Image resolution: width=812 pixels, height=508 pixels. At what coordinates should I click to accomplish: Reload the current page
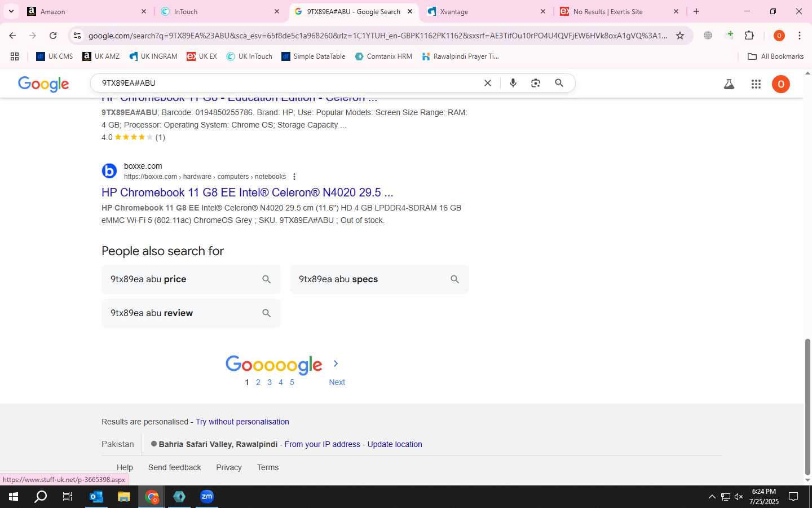pos(53,36)
